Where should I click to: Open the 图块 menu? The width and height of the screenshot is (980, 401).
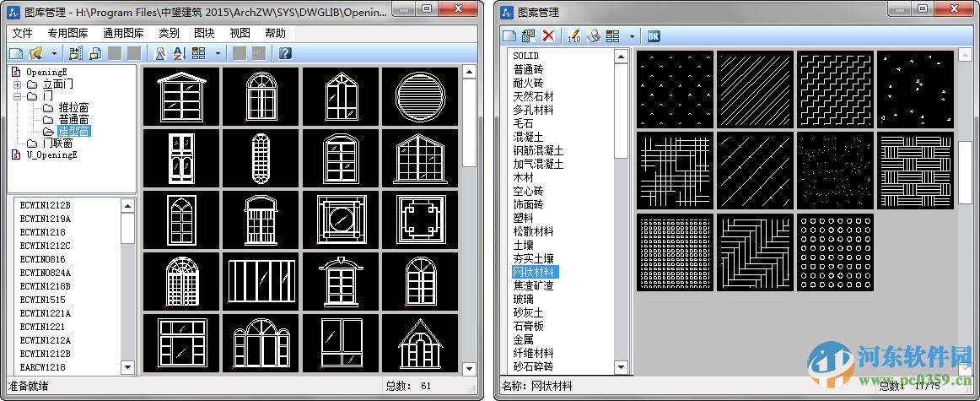(204, 33)
